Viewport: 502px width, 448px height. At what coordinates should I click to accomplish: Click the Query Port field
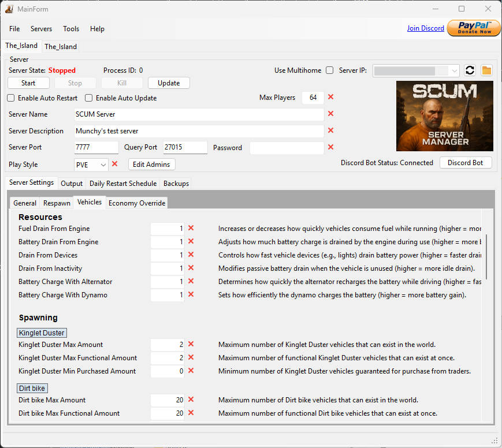(x=185, y=147)
